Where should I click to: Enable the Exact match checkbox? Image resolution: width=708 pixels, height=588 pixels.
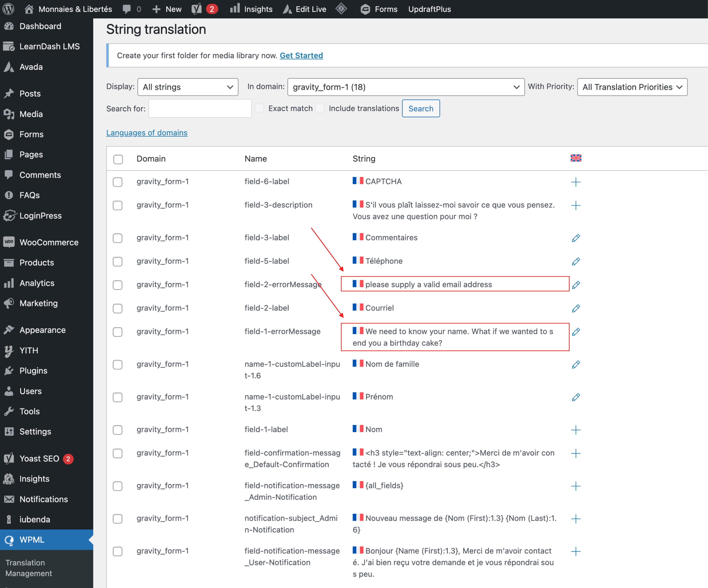coord(259,108)
